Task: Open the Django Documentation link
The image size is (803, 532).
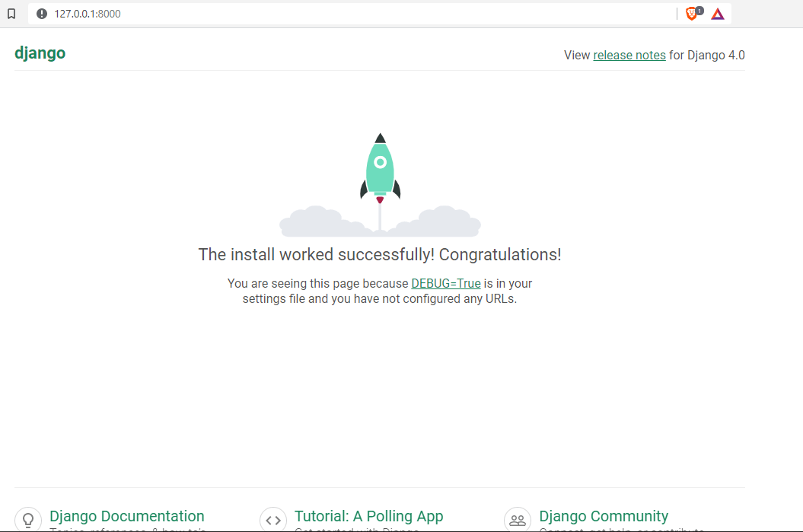Action: [x=127, y=516]
